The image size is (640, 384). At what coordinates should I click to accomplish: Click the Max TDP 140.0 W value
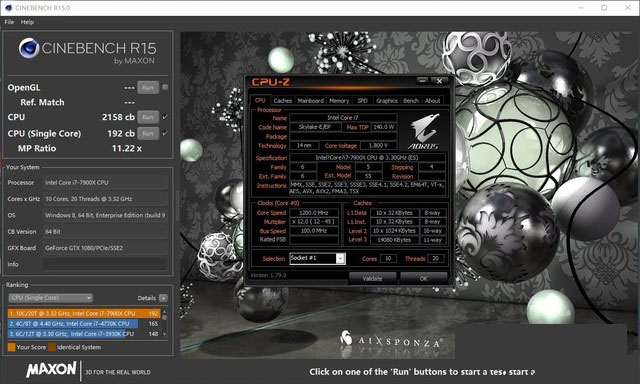(384, 127)
